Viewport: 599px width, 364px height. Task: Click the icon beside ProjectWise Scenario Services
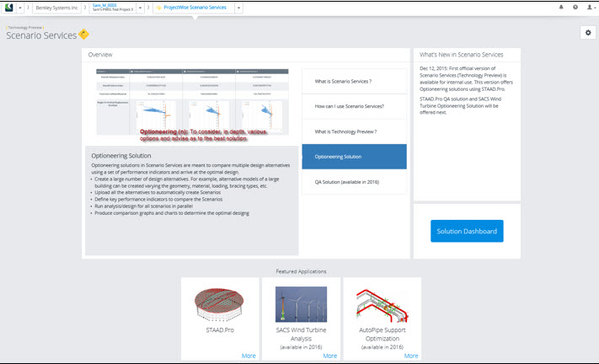(158, 8)
